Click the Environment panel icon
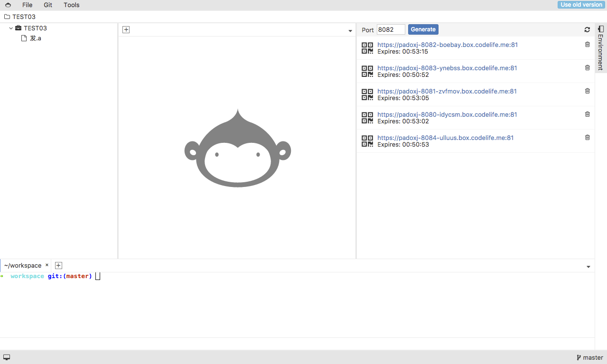 [x=601, y=29]
